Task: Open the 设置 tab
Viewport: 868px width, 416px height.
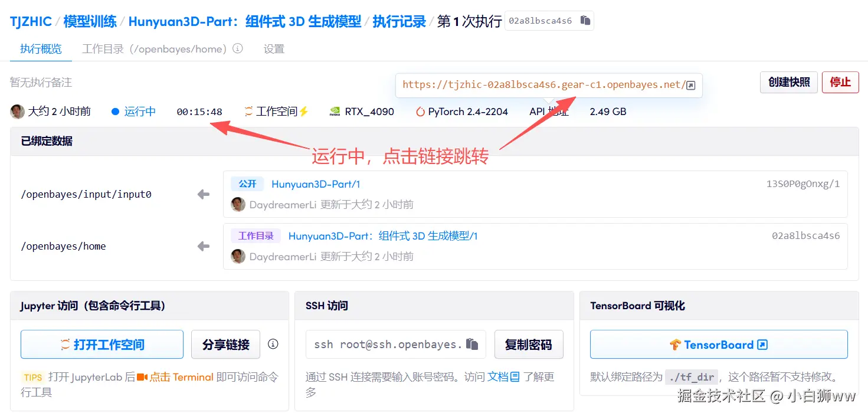Action: pyautogui.click(x=274, y=49)
